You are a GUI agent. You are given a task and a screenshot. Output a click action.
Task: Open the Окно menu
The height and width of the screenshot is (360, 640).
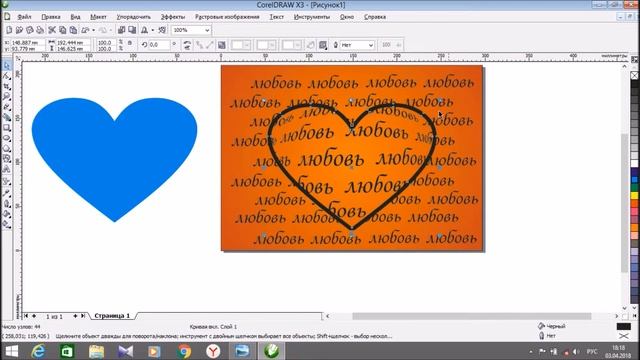347,17
